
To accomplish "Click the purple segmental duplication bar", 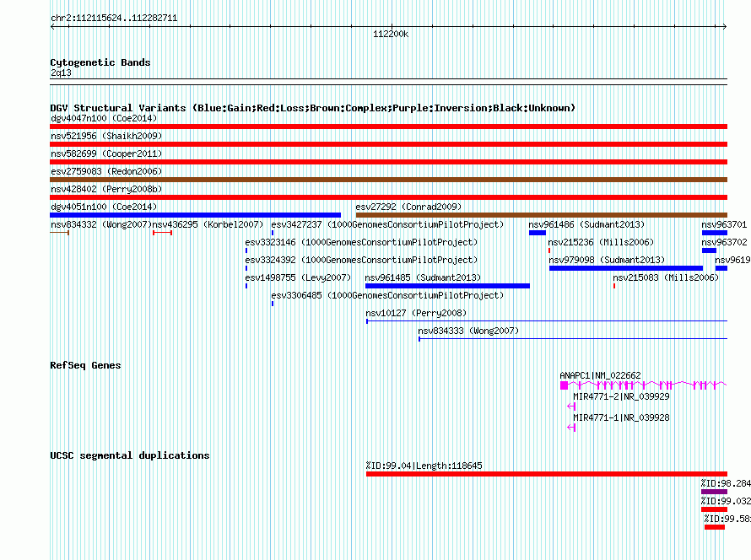I will coord(714,492).
